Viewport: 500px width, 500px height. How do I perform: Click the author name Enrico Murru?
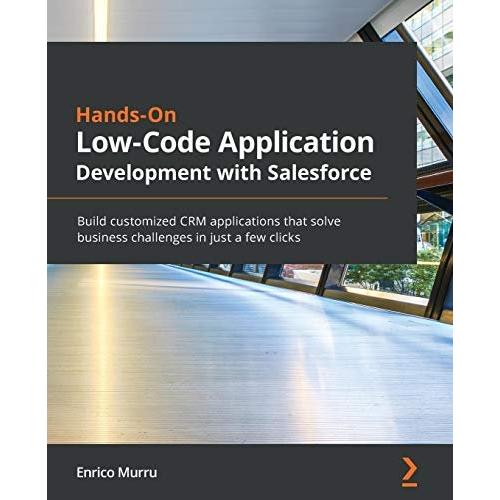117,472
